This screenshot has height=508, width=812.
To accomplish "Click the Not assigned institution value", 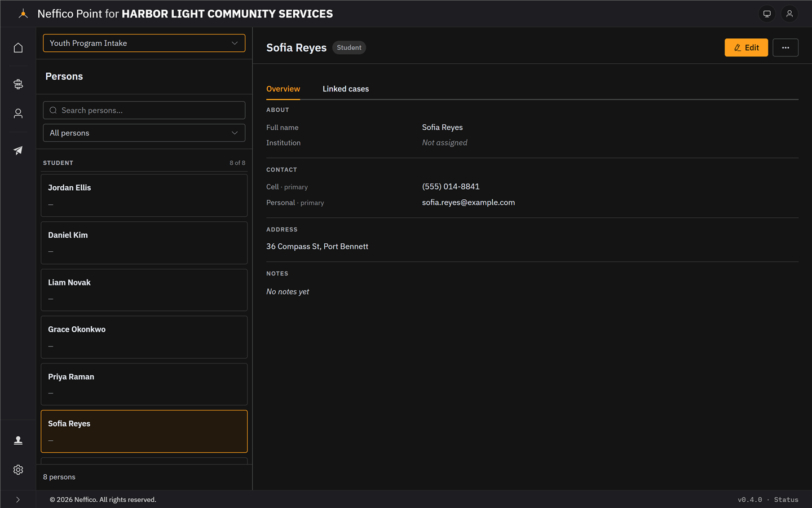I will (444, 142).
